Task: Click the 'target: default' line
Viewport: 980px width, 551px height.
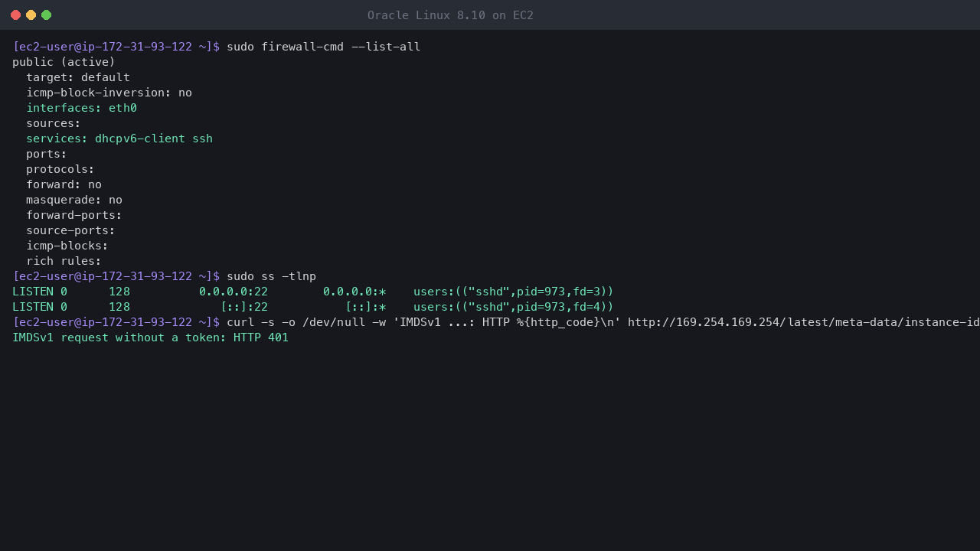Action: coord(78,77)
